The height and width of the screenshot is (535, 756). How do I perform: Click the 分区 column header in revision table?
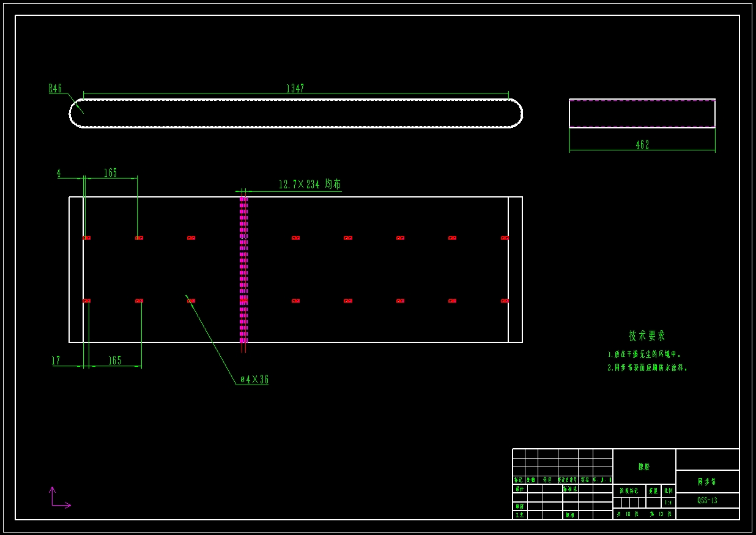coord(547,480)
